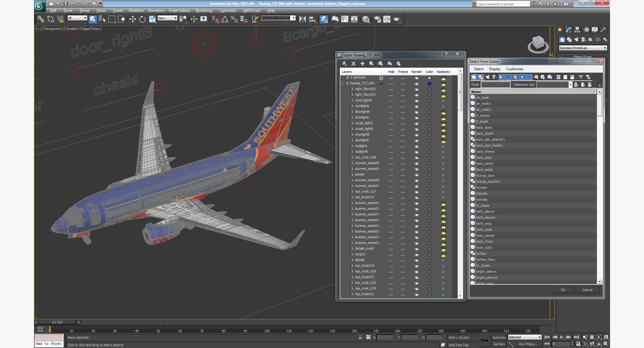Open the Graph Editors menu
Viewport: 644px width, 348px height.
pos(180,10)
